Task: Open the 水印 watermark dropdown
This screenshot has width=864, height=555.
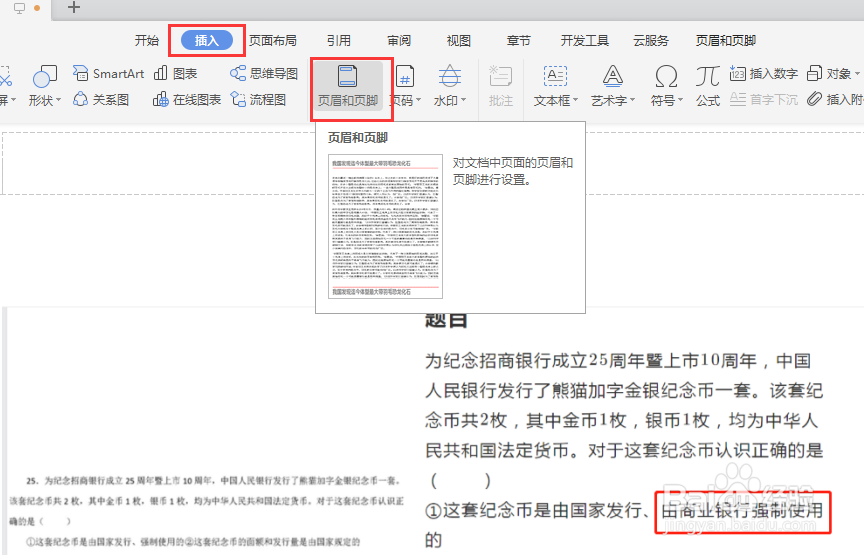Action: [450, 87]
